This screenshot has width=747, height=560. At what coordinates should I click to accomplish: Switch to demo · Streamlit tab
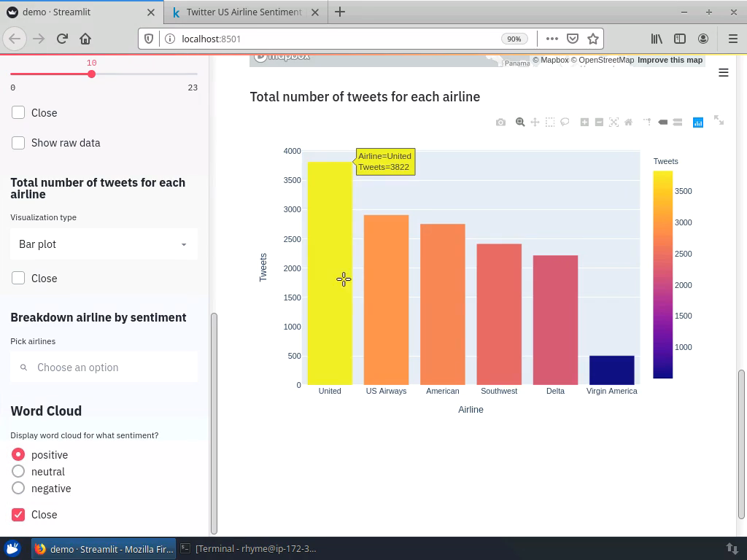coord(82,12)
